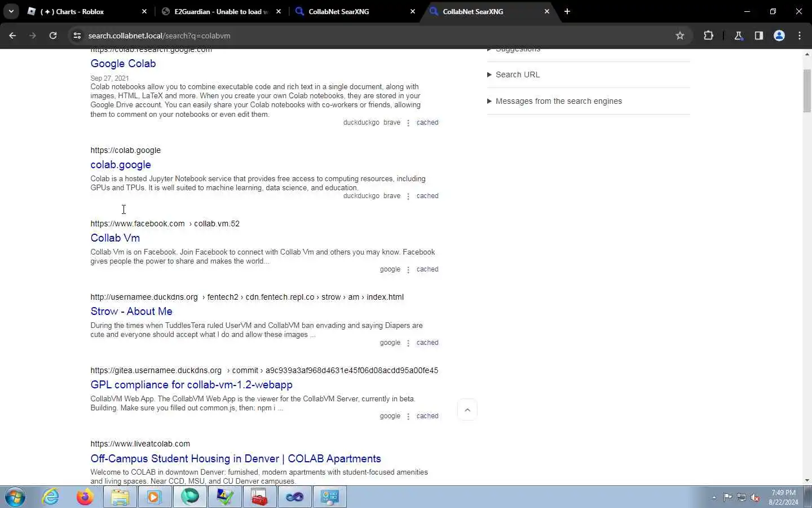
Task: Open the Google Colab result
Action: [x=123, y=64]
